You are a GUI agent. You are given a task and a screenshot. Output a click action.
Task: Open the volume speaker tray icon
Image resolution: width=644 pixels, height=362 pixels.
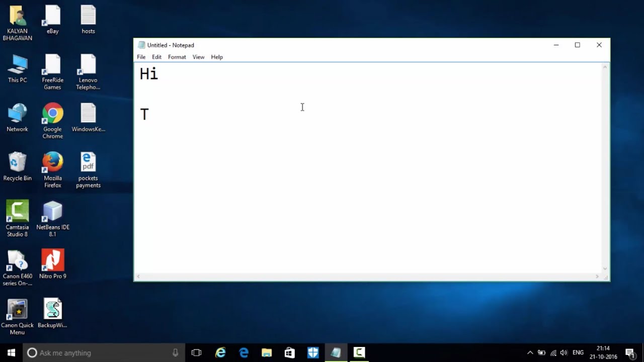pos(564,353)
